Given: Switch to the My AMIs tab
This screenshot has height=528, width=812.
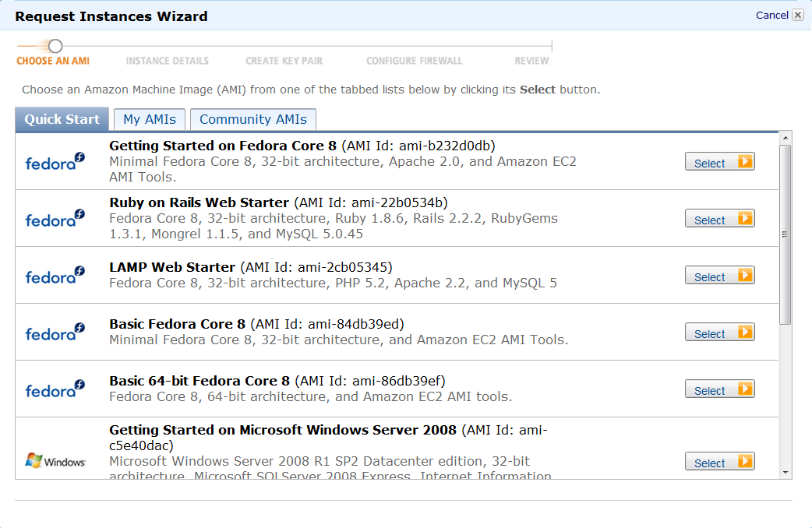Looking at the screenshot, I should pyautogui.click(x=150, y=120).
